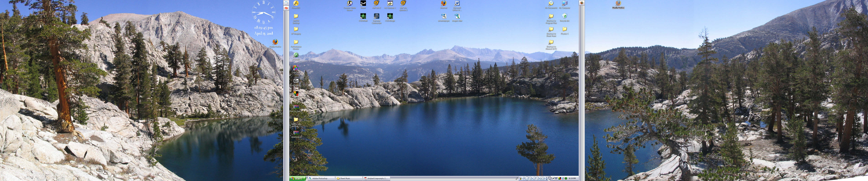The height and width of the screenshot is (181, 868).
Task: Launch Counter-Strike Source from desktop
Action: tap(349, 4)
